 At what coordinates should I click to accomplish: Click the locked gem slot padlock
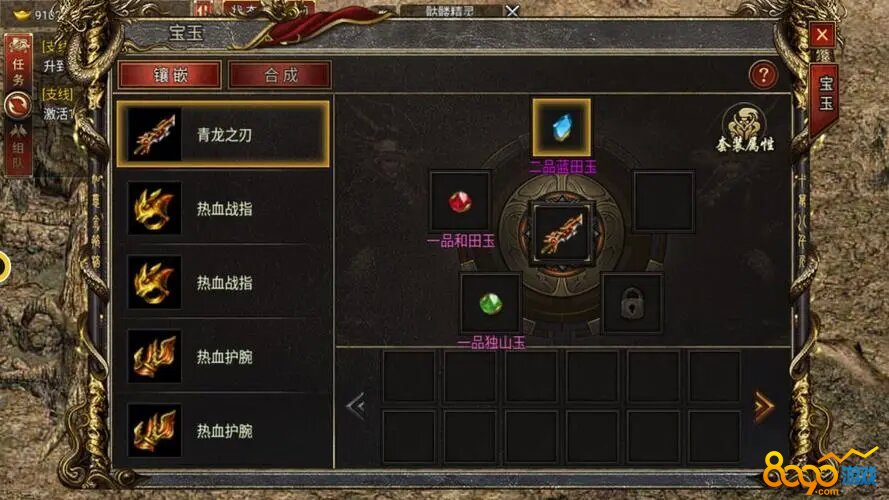[x=632, y=303]
